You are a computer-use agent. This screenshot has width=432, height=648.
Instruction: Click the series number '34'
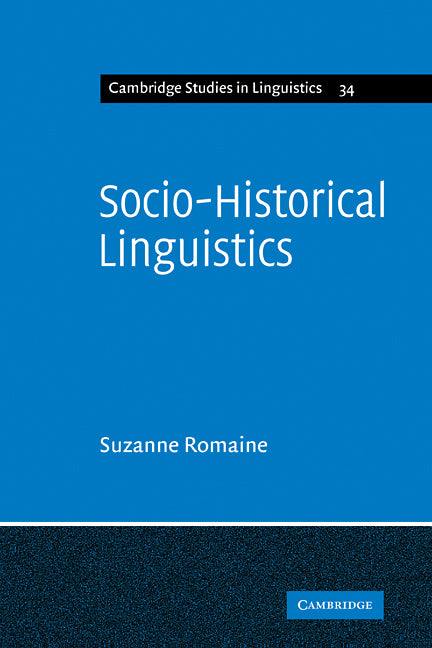pyautogui.click(x=346, y=90)
